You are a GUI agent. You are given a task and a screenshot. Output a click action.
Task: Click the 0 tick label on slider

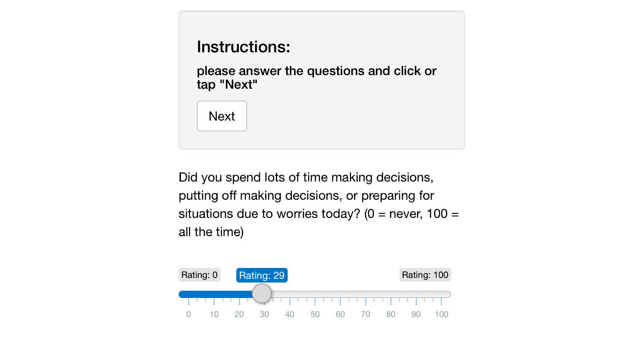coord(189,314)
